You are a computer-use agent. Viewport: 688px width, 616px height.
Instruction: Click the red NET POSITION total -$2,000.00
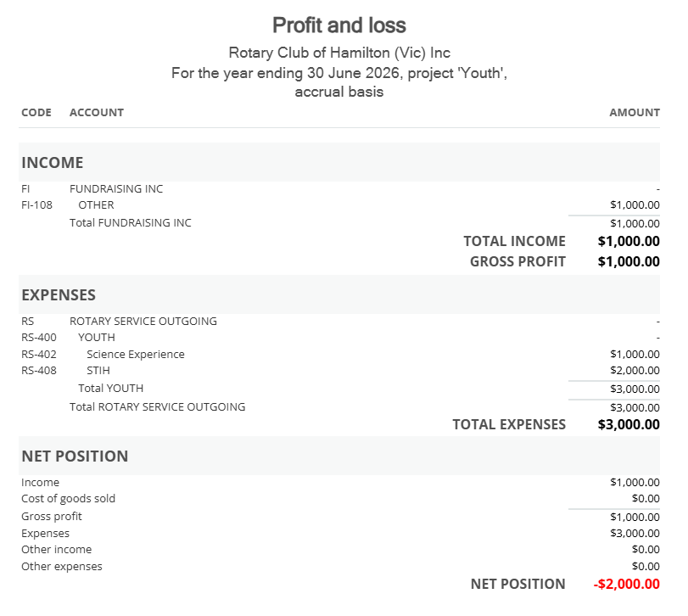tap(627, 584)
